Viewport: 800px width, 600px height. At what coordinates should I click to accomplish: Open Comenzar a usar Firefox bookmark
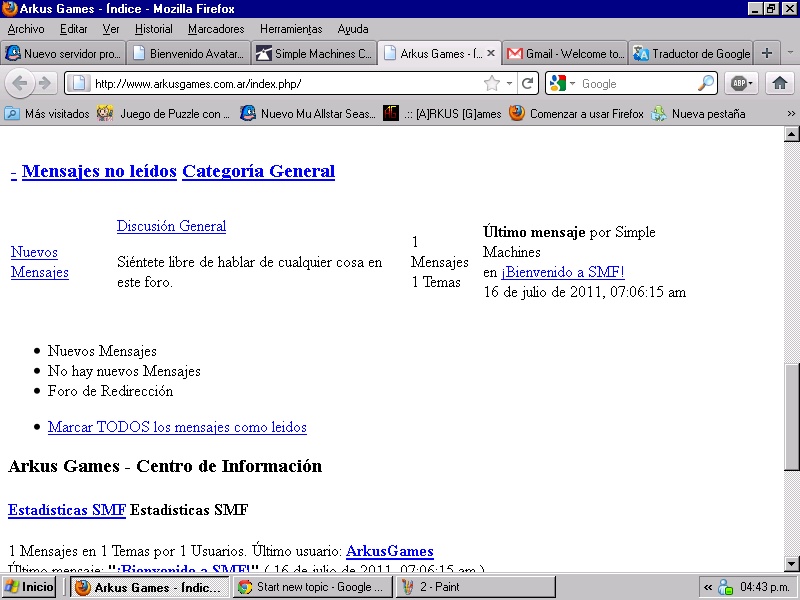point(577,114)
